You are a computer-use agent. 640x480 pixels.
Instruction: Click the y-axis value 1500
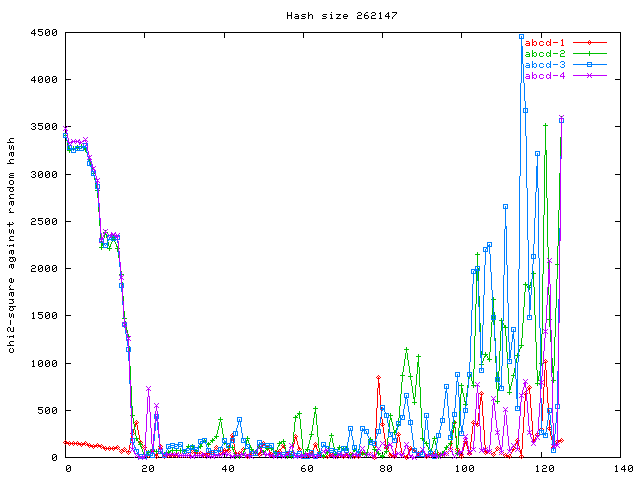pyautogui.click(x=44, y=316)
